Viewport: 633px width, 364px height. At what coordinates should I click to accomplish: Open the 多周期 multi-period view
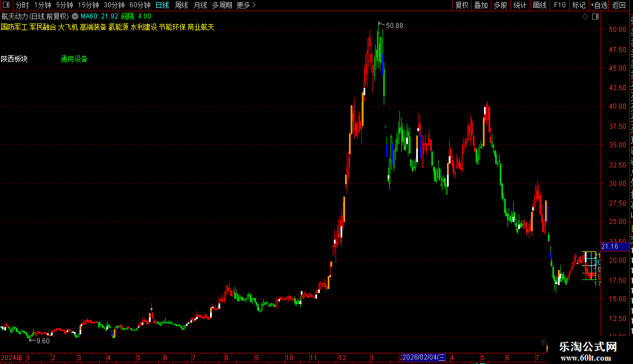tap(222, 5)
